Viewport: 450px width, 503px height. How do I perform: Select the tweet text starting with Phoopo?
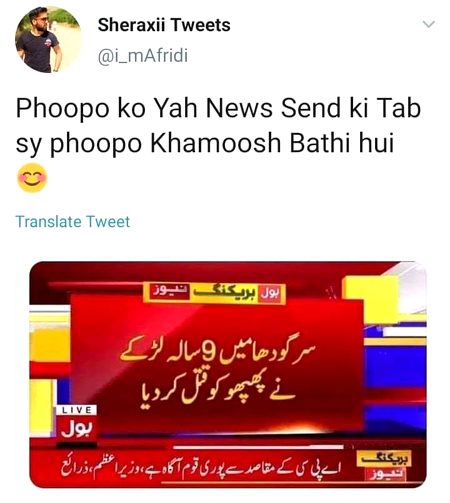click(x=218, y=125)
